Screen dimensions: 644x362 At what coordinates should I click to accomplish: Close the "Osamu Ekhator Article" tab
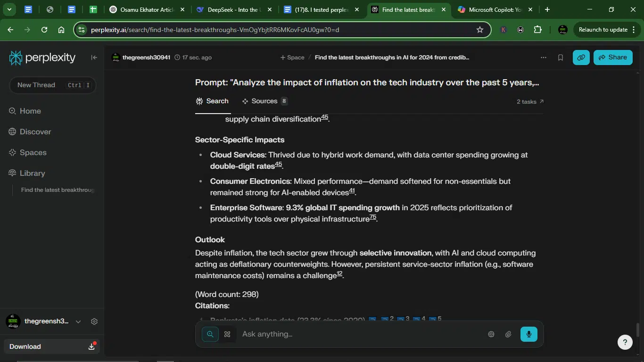click(x=183, y=9)
